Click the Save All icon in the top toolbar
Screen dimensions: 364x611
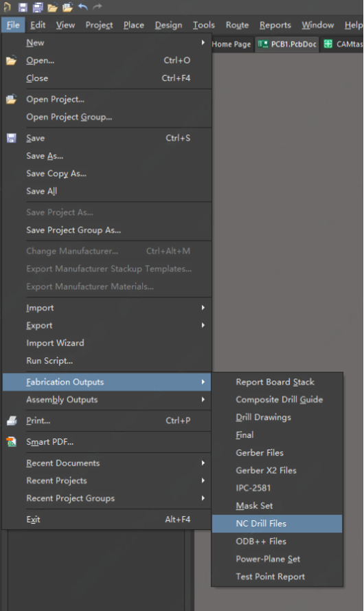point(37,7)
